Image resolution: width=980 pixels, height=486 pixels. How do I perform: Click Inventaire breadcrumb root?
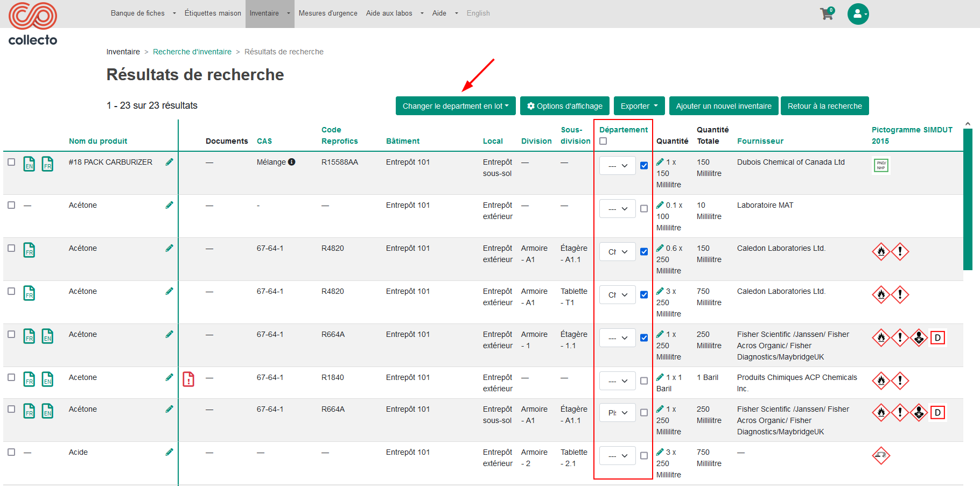pos(123,52)
